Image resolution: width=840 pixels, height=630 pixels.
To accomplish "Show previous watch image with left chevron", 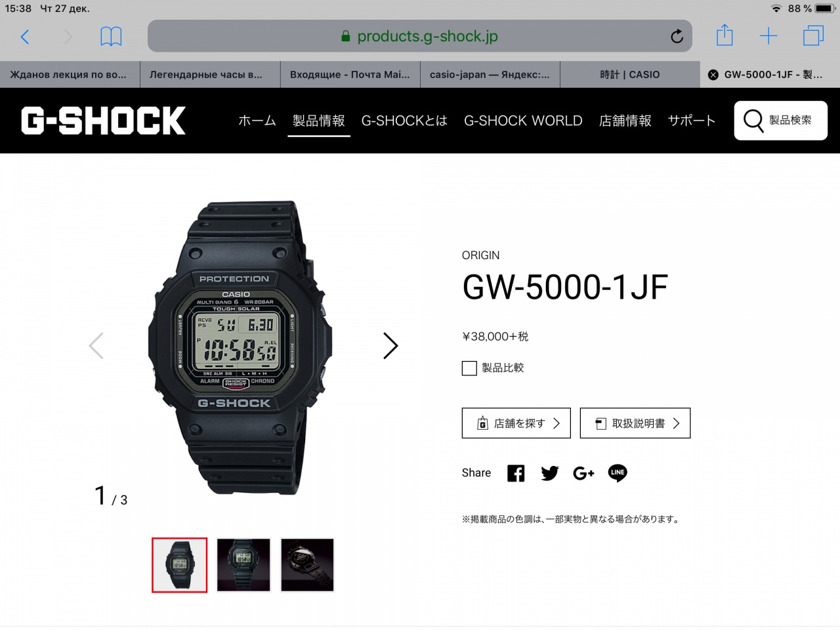I will [96, 346].
